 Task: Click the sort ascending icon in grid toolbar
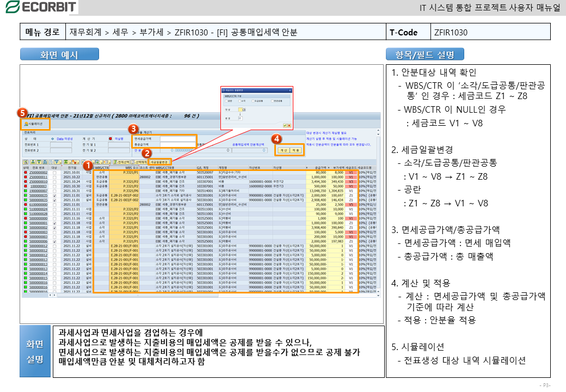tap(33, 162)
